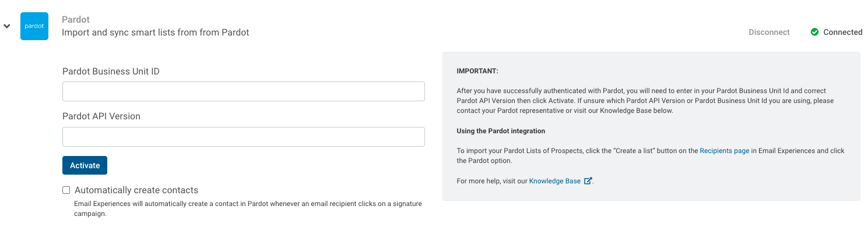The width and height of the screenshot is (868, 227).
Task: Focus the Pardot Business Unit ID field
Action: pos(243,91)
